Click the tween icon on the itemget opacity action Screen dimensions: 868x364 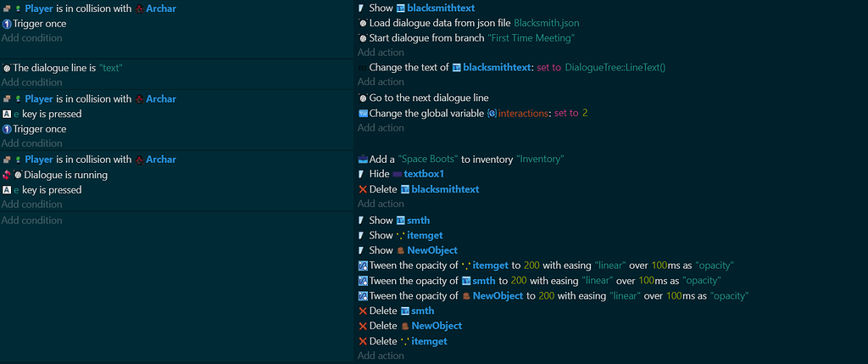point(363,266)
